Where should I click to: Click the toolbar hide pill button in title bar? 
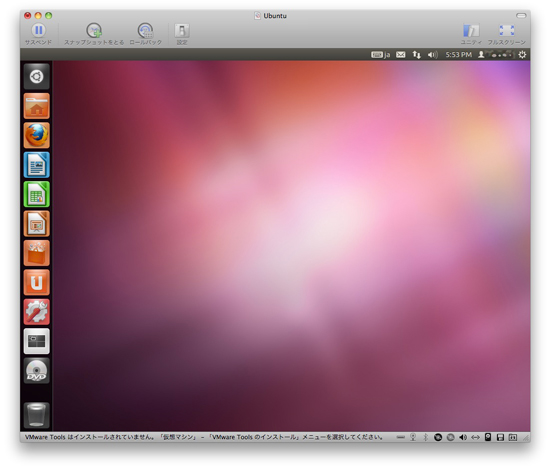coord(521,16)
